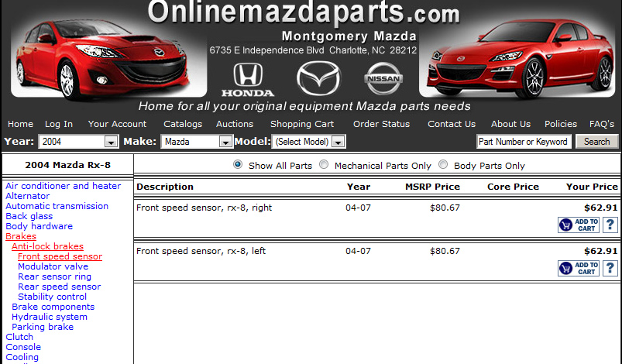Click the red Mazda RX-8 car image
Viewport: 622px width, 364px height.
tap(517, 59)
